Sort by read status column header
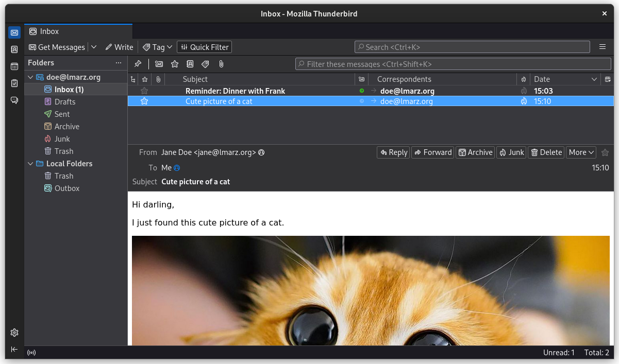The height and width of the screenshot is (364, 619). point(361,79)
